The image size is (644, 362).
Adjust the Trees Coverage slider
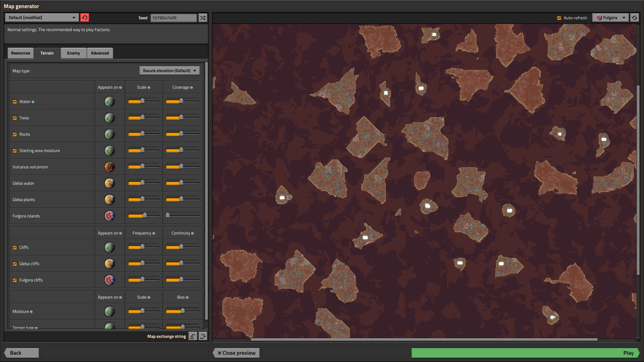[183, 117]
